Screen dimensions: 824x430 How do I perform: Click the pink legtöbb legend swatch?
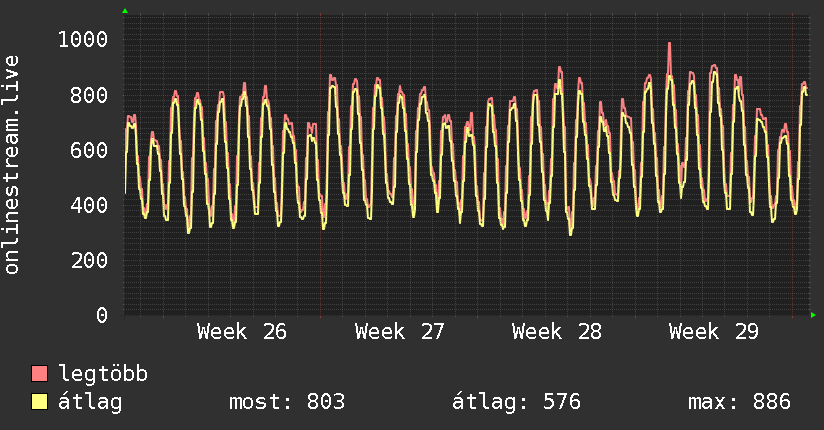tap(39, 374)
